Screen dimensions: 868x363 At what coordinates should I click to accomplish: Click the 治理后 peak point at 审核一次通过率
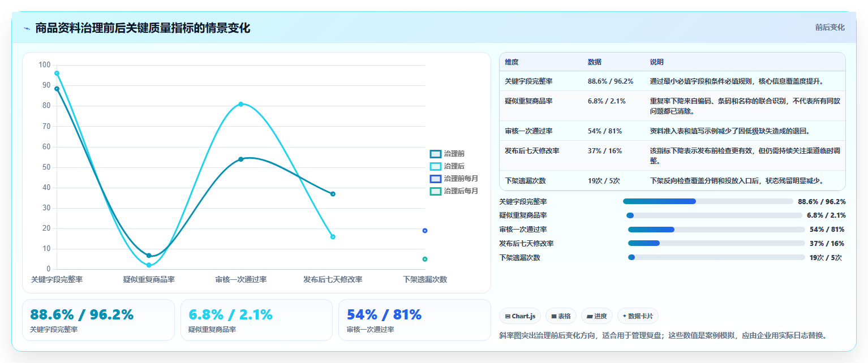click(x=240, y=104)
